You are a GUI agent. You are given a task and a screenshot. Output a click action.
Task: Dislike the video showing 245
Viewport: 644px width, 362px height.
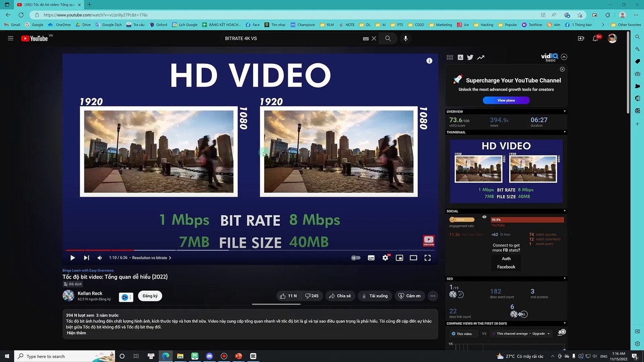pyautogui.click(x=312, y=296)
